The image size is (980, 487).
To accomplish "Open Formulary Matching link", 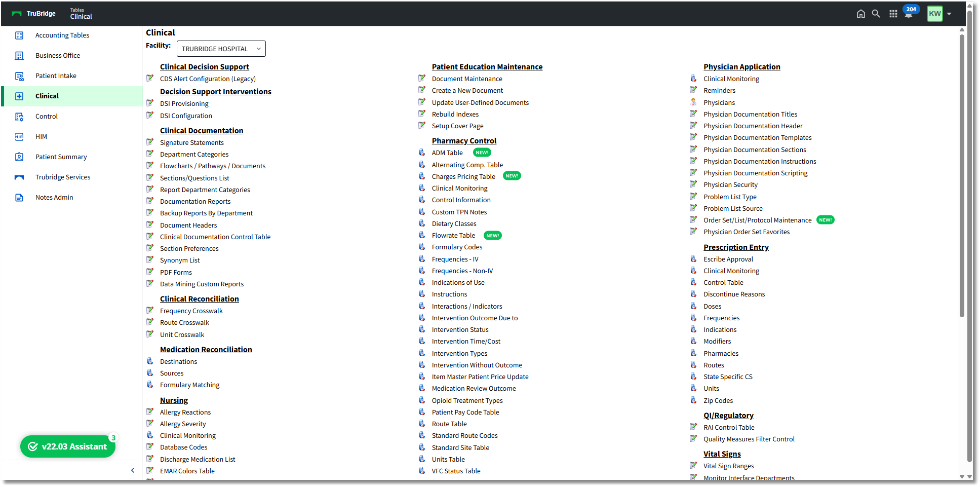I will [x=190, y=385].
